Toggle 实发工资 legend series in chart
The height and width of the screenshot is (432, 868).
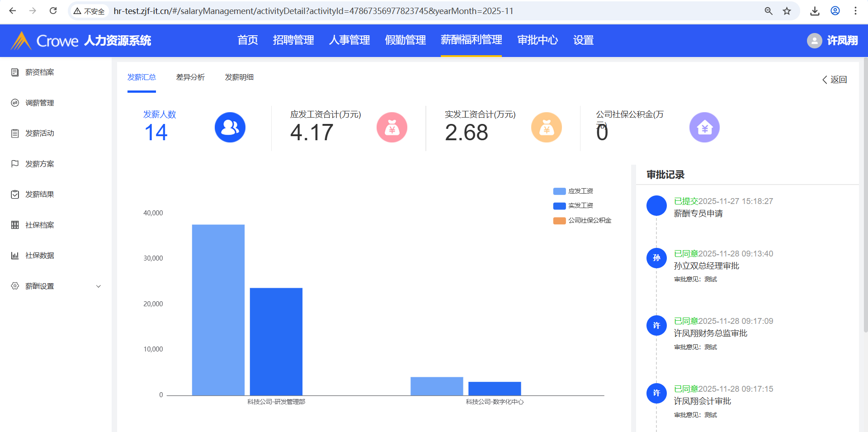pyautogui.click(x=573, y=206)
